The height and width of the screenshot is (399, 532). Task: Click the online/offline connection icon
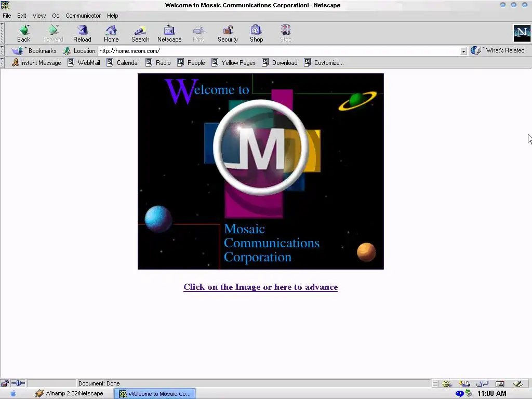[x=18, y=383]
